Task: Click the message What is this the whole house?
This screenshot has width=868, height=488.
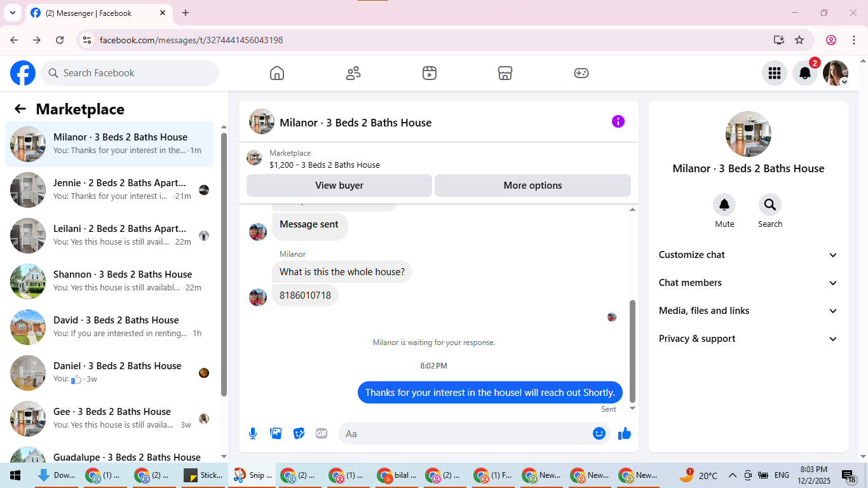Action: 342,272
